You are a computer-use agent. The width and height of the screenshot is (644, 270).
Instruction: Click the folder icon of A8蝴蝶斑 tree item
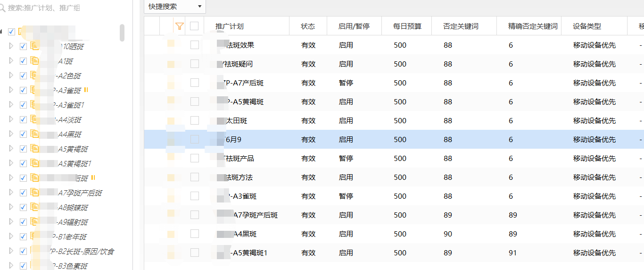tap(34, 207)
